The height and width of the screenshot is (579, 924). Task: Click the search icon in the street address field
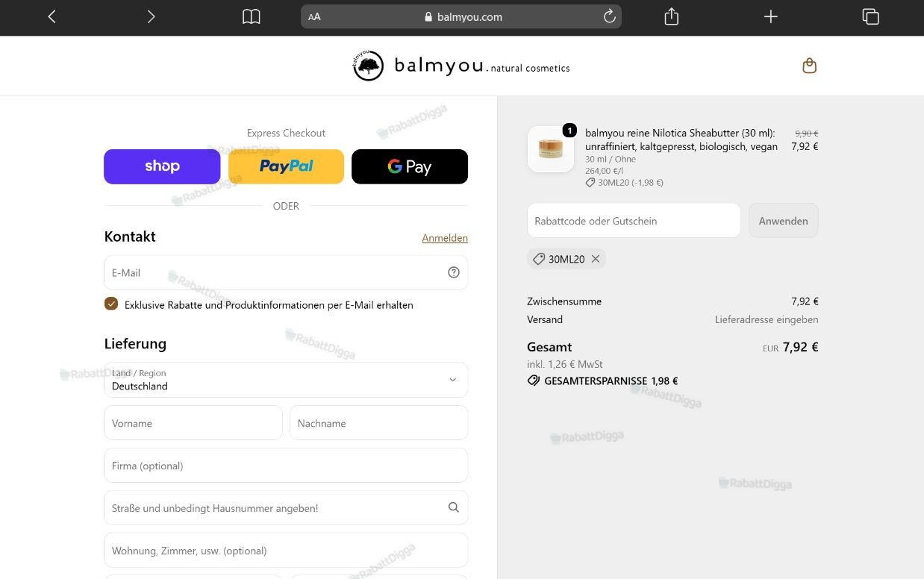(454, 507)
